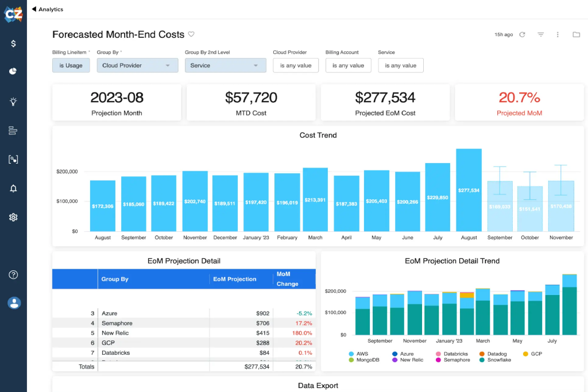Open the filter icon in the dashboard header
This screenshot has height=392, width=588.
point(540,34)
